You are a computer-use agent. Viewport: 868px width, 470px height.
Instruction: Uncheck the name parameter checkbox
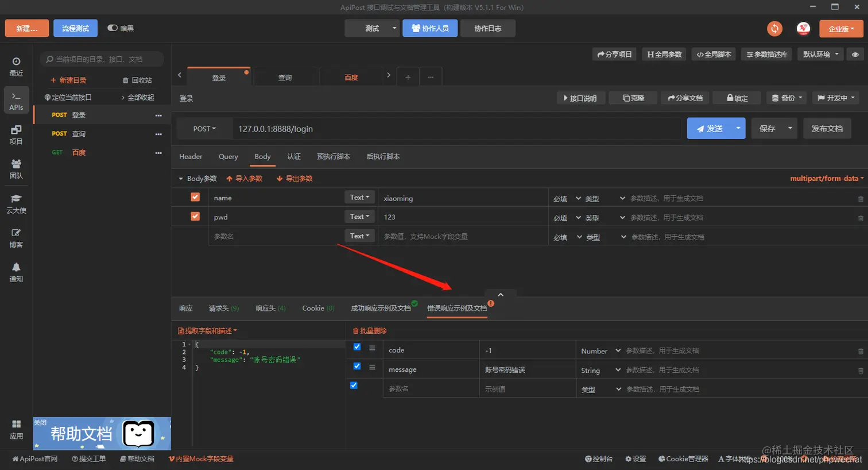195,197
